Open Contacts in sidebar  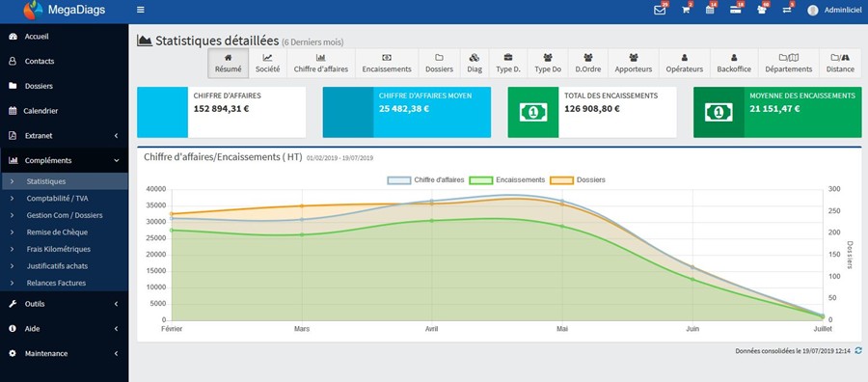click(65, 62)
